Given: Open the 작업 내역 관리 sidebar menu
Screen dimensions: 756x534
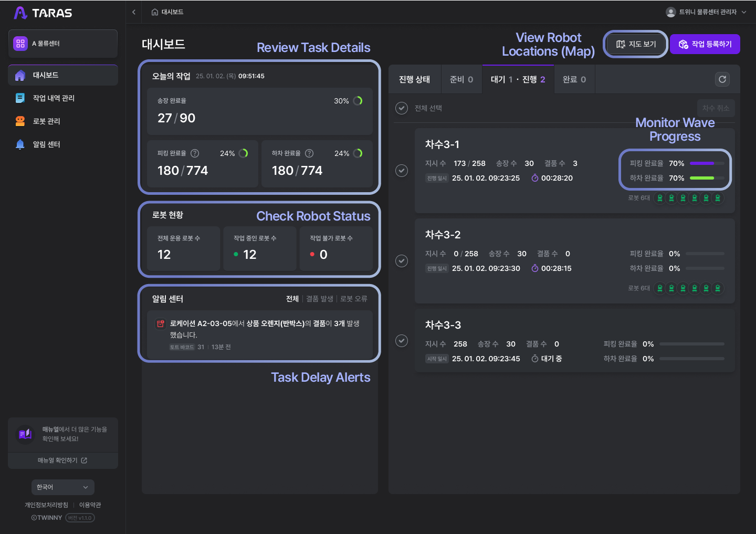Looking at the screenshot, I should 63,98.
